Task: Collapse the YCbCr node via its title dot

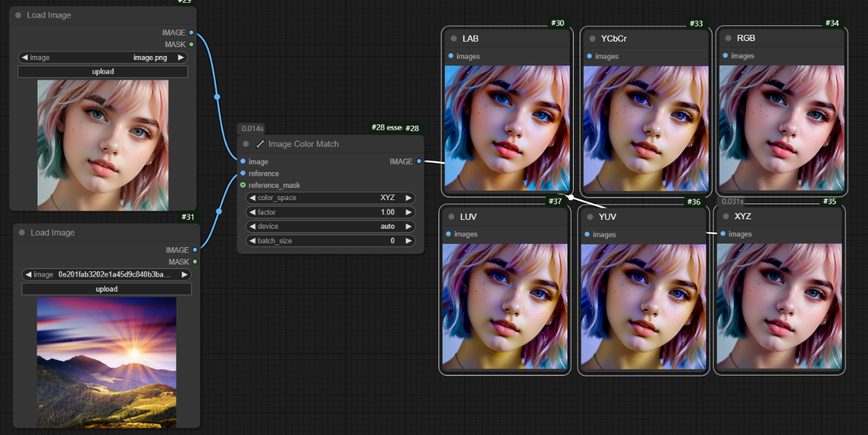Action: [x=591, y=38]
